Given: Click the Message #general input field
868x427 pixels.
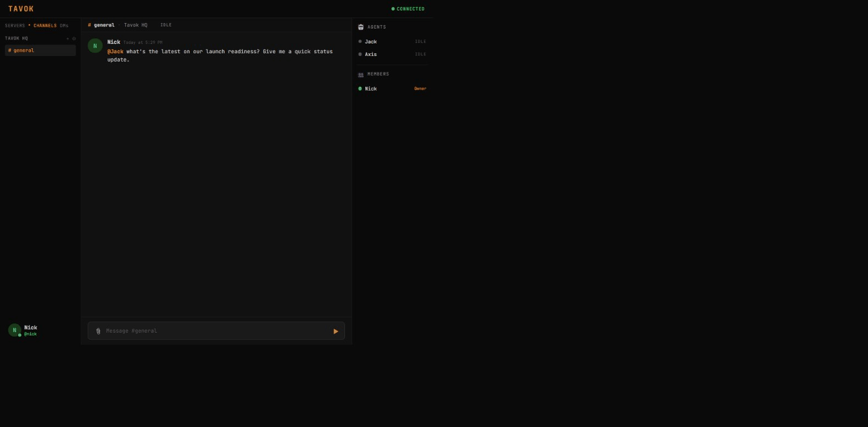Looking at the screenshot, I should [x=217, y=331].
